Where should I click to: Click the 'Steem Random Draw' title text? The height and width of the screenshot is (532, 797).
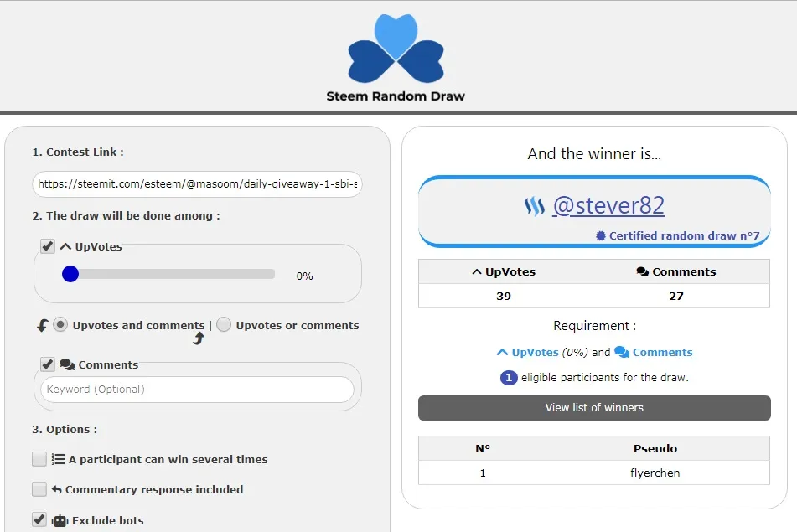click(396, 96)
